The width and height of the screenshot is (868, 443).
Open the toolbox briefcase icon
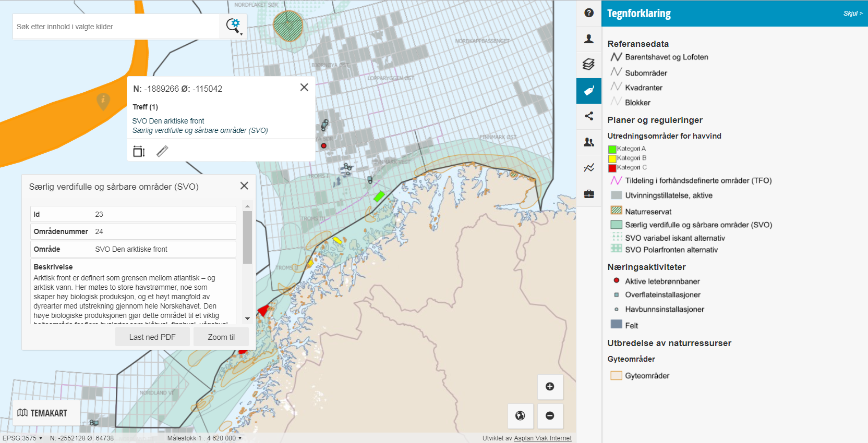589,194
